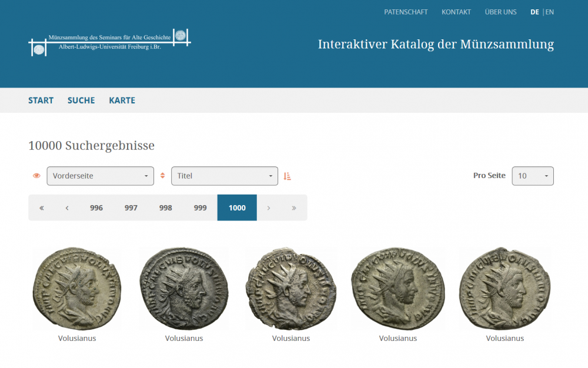Open the Pro Seite results dropdown

pos(533,176)
